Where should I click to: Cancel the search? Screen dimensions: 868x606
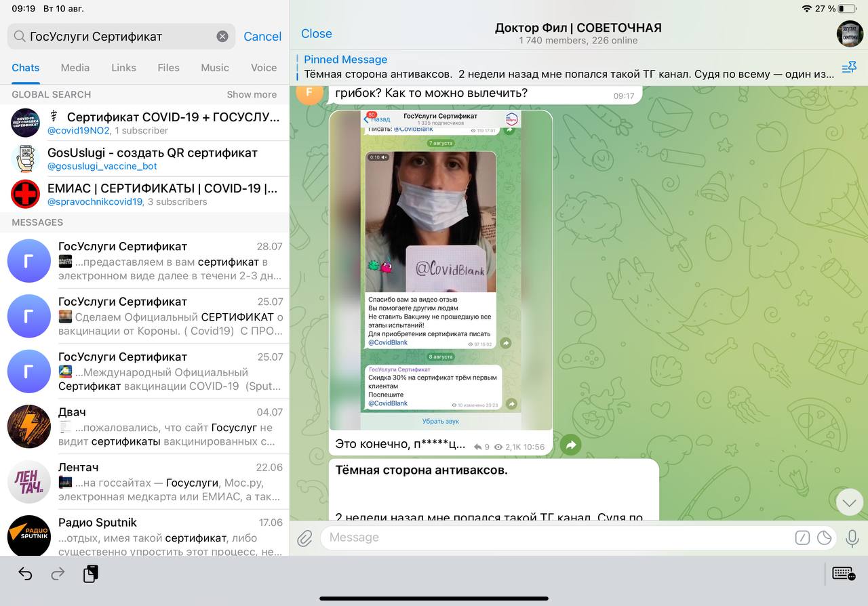pyautogui.click(x=262, y=37)
